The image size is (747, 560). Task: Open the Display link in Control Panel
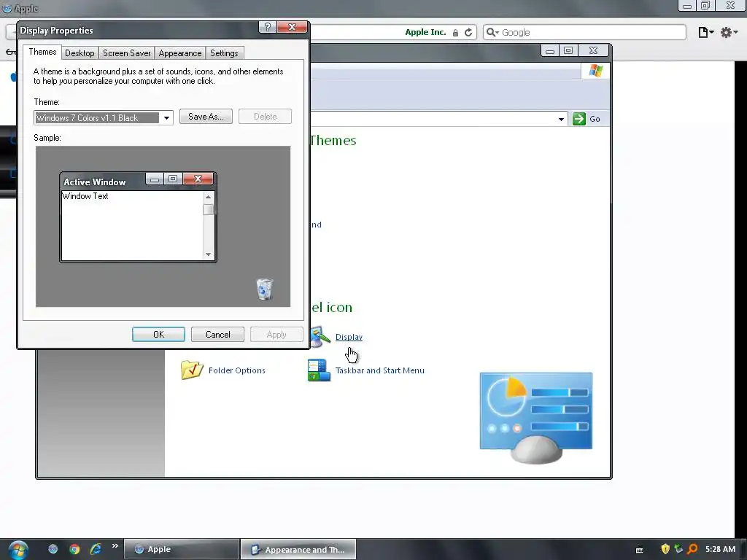coord(349,337)
